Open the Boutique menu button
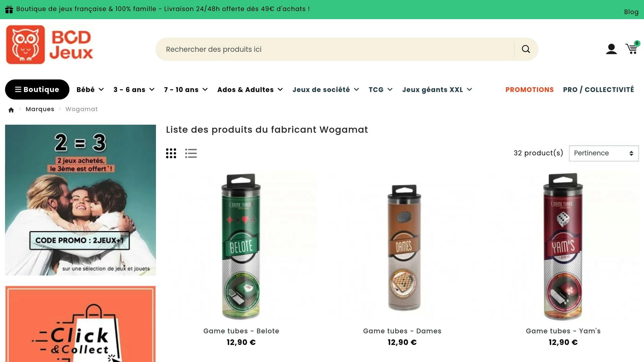Screen dimensions: 644x362 [x=37, y=90]
